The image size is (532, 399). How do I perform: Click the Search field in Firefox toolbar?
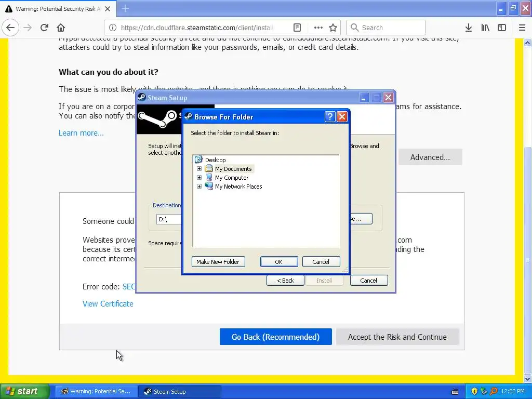[x=385, y=28]
